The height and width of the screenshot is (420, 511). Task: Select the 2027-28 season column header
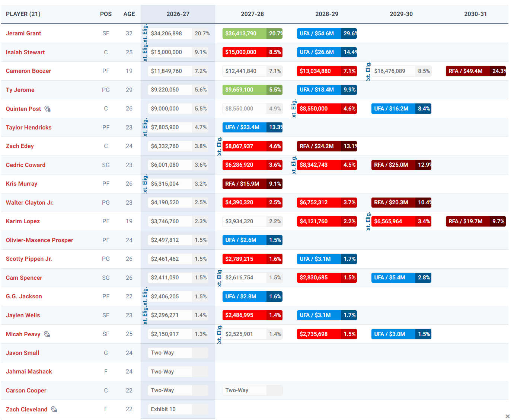pos(252,14)
